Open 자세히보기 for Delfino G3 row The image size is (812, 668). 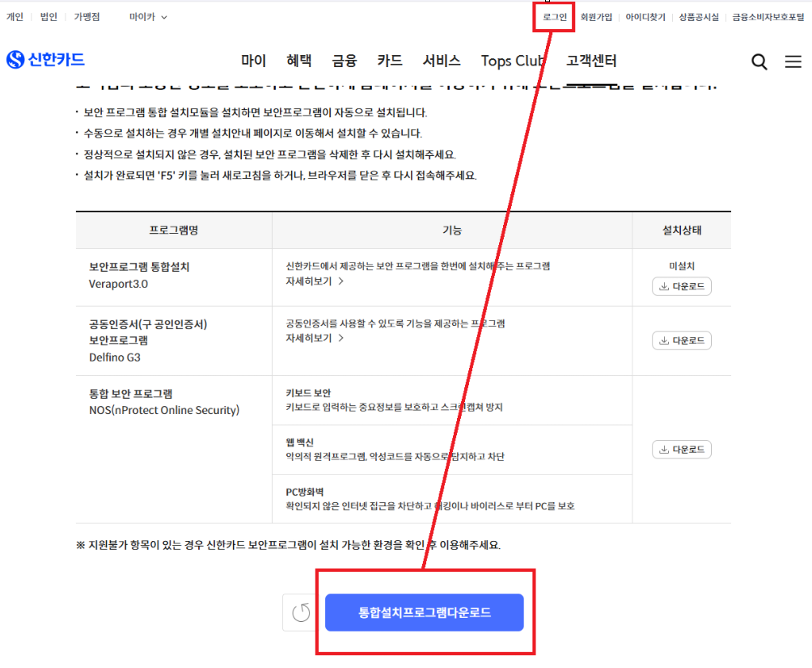315,338
